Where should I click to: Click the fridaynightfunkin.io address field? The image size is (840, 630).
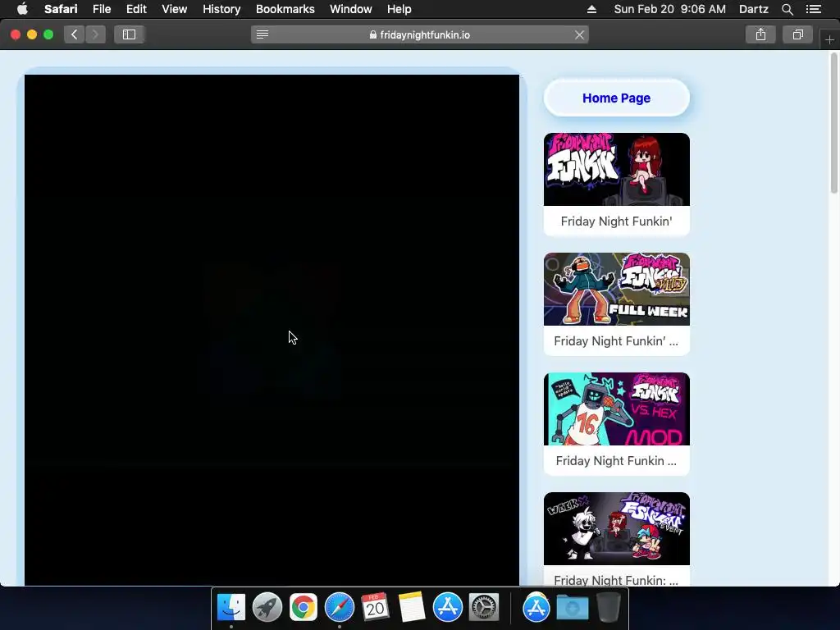[420, 34]
